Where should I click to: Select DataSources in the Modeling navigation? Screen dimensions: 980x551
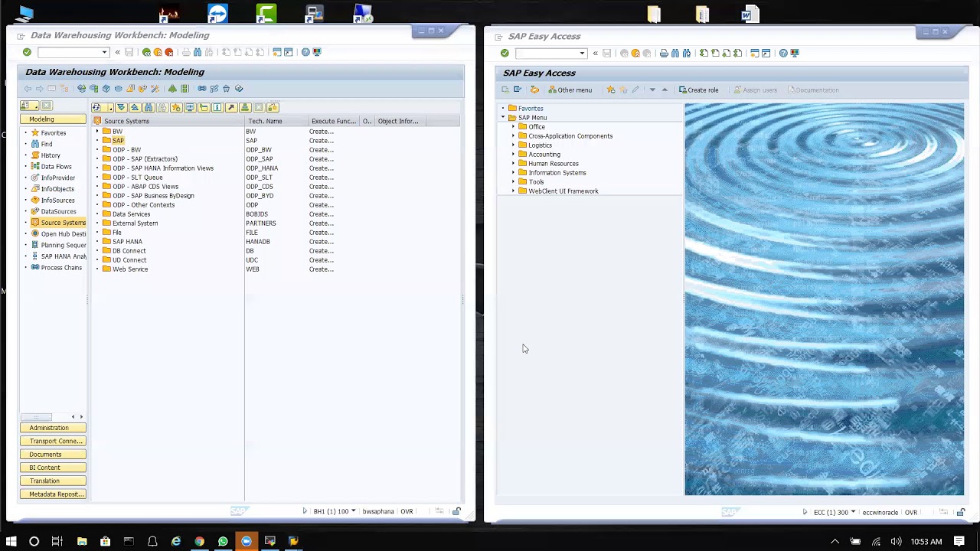[58, 211]
